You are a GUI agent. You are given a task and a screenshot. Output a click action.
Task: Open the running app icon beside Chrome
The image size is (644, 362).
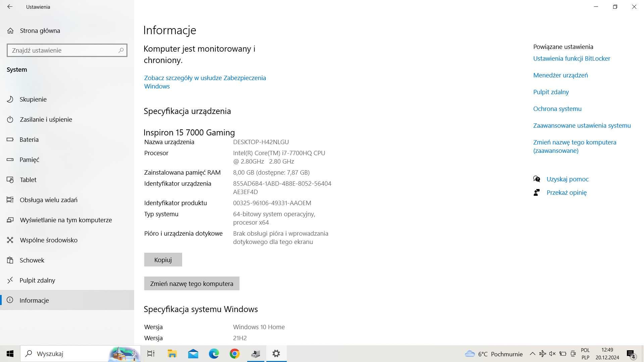(256, 354)
